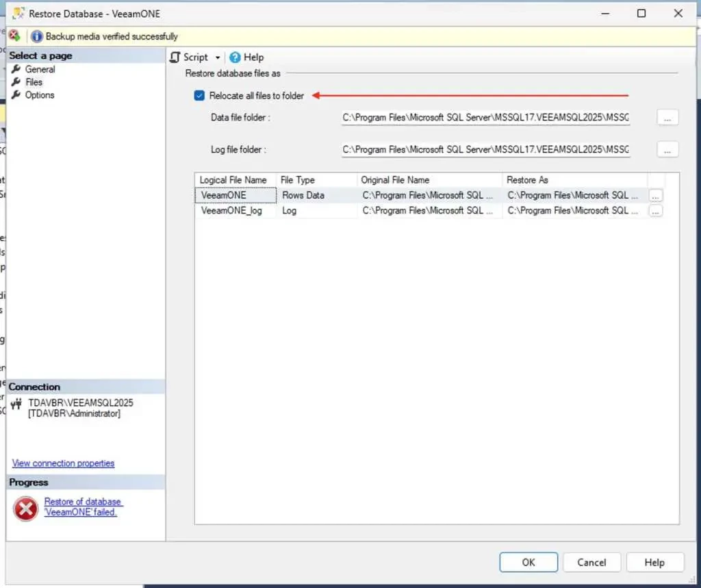Click the Log file folder path field
The image size is (701, 588).
pos(485,149)
